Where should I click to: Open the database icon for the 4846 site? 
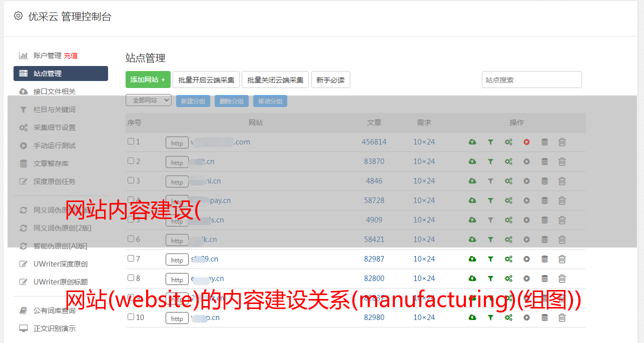(x=544, y=181)
